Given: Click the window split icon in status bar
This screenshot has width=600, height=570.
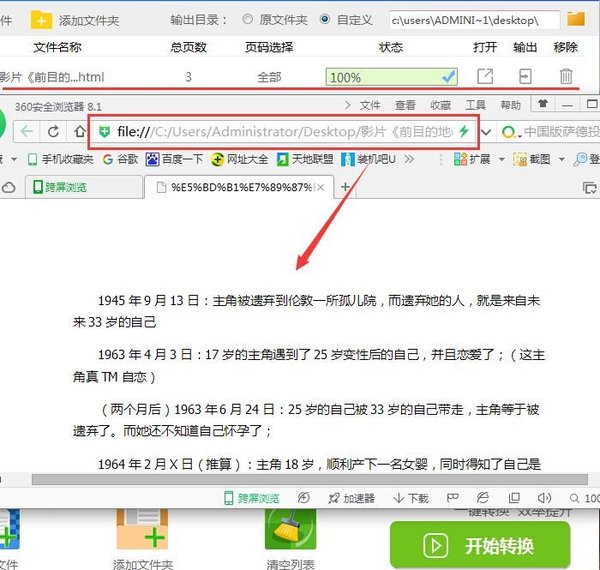Looking at the screenshot, I should pos(514,498).
